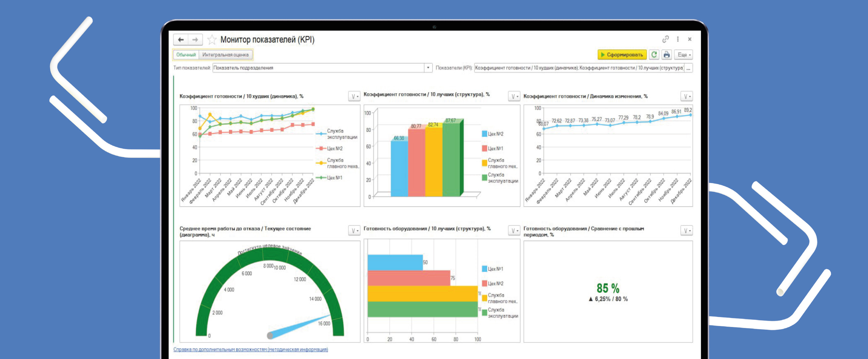Screen dimensions: 868x359
Task: Open options menu for Динамика изменения chart
Action: click(x=686, y=97)
